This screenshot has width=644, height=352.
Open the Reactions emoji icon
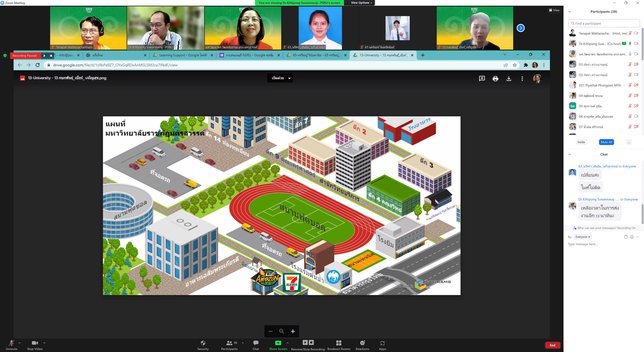(x=362, y=343)
